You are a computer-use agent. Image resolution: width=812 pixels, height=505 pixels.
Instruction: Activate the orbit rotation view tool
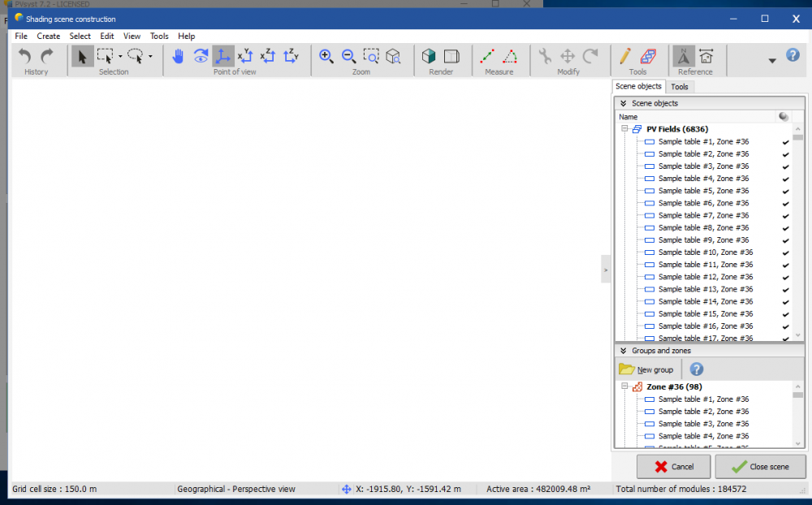click(200, 56)
